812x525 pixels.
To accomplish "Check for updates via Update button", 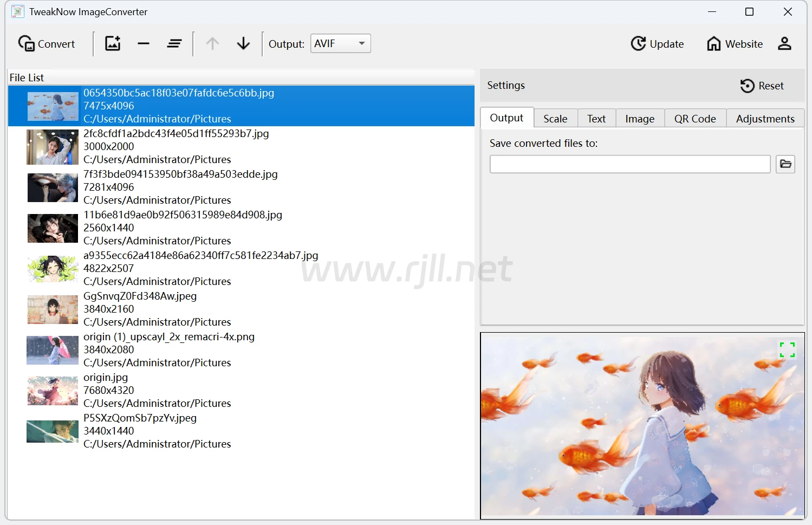I will click(657, 44).
